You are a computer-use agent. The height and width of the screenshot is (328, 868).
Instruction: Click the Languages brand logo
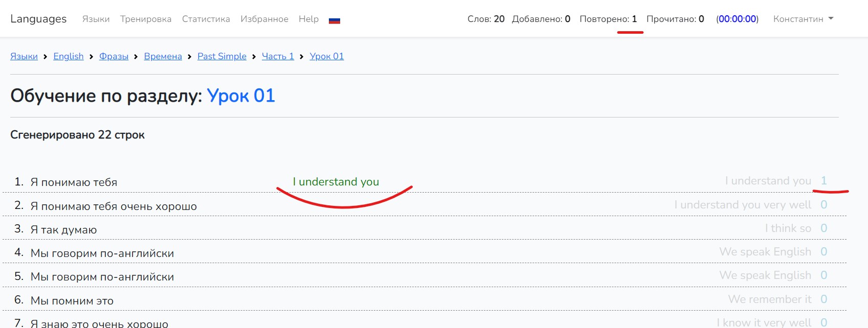[x=38, y=19]
